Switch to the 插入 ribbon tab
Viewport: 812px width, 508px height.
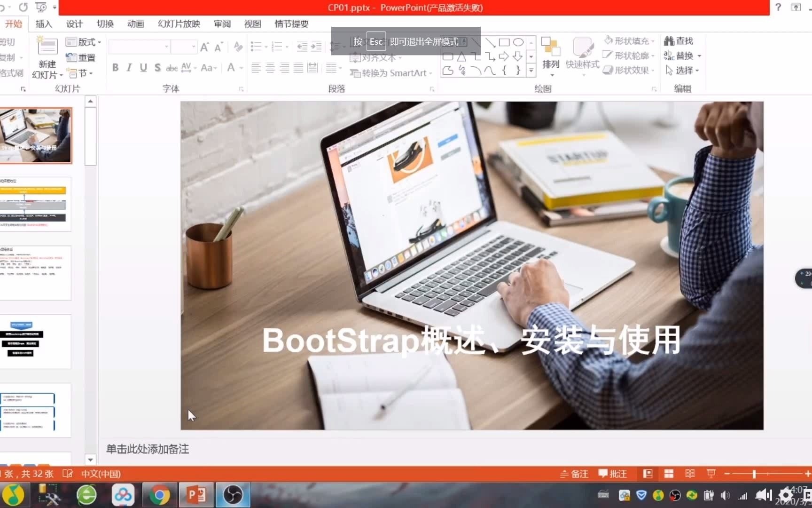pyautogui.click(x=43, y=24)
